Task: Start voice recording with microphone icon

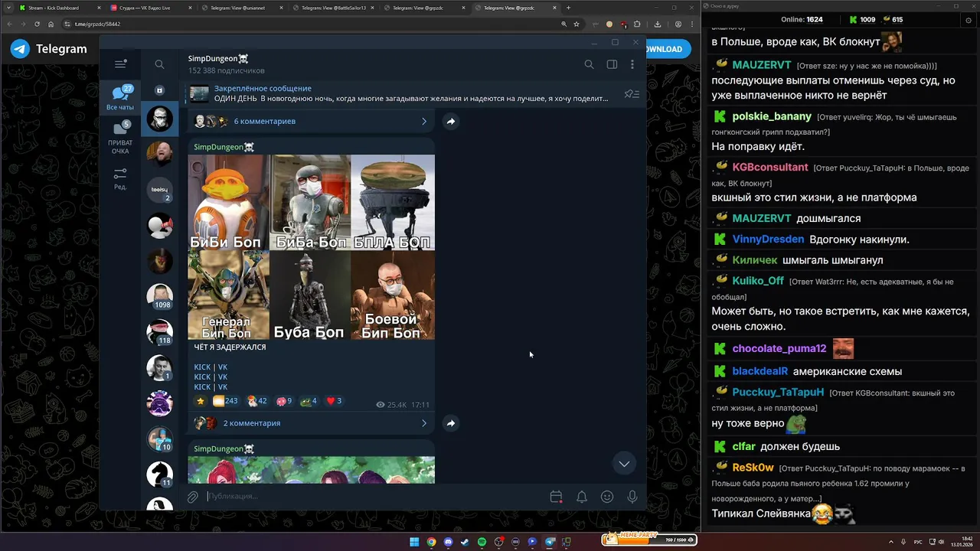Action: 632,497
